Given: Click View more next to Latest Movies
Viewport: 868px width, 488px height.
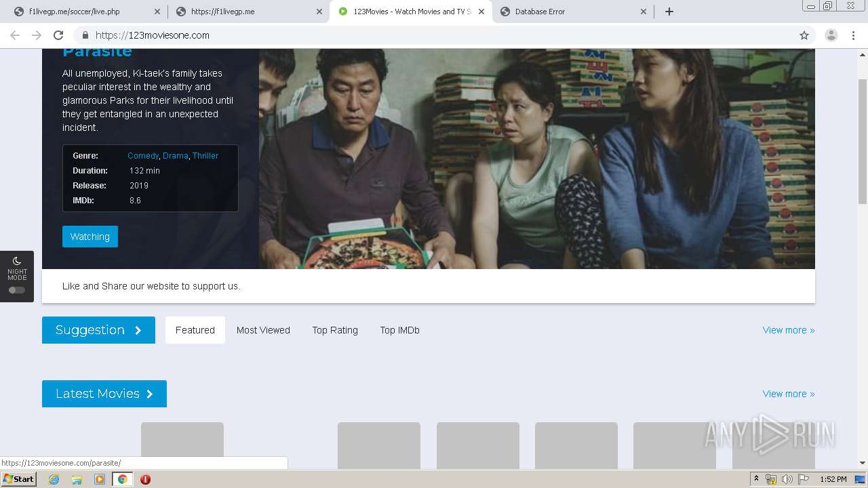Looking at the screenshot, I should (x=789, y=394).
